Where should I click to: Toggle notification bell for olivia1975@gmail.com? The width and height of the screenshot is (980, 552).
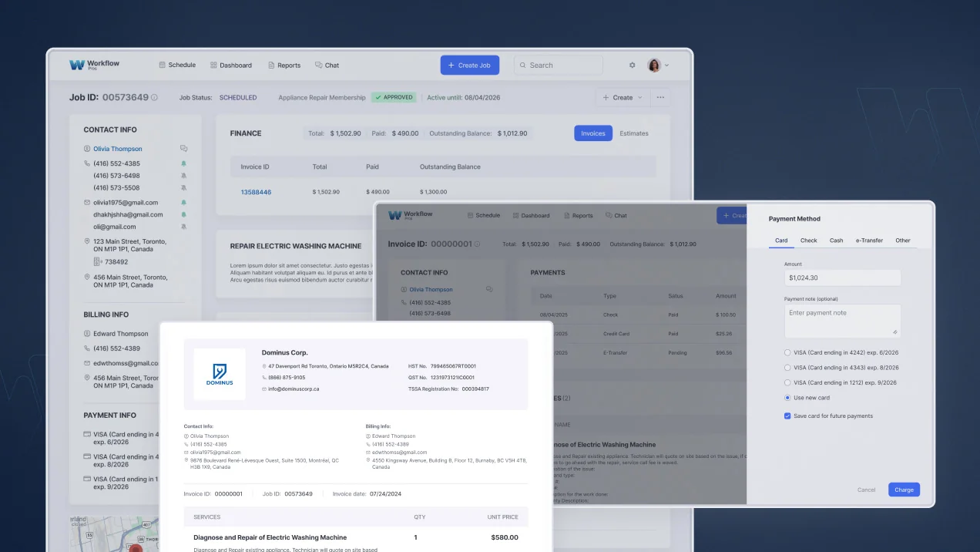click(183, 203)
